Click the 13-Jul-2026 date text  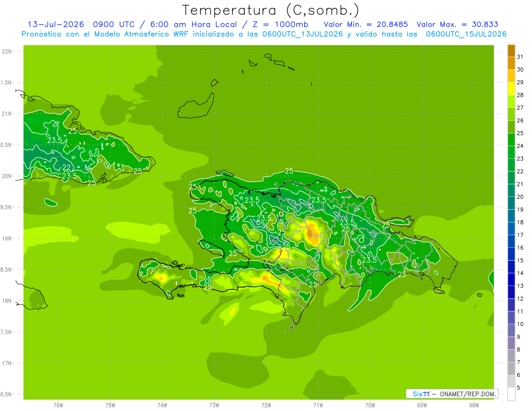(56, 24)
